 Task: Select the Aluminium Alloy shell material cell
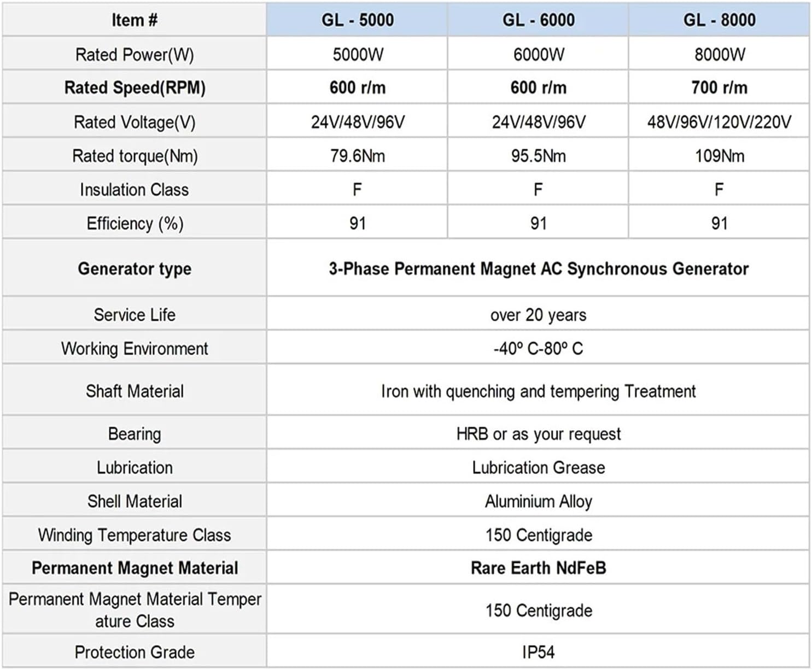(538, 501)
